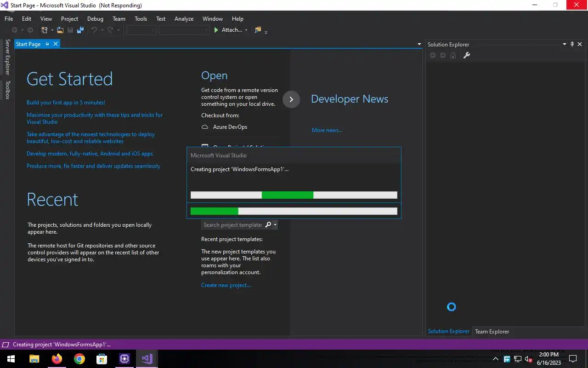Click 'Develop modern, fully-native, Android and iOS apps'
The width and height of the screenshot is (588, 368).
[90, 154]
